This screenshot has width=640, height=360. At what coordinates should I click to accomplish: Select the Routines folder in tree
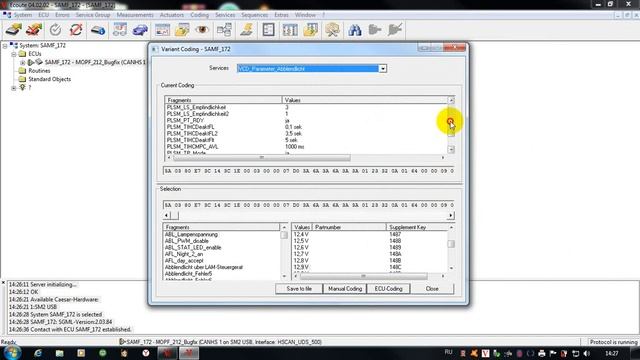pos(39,71)
